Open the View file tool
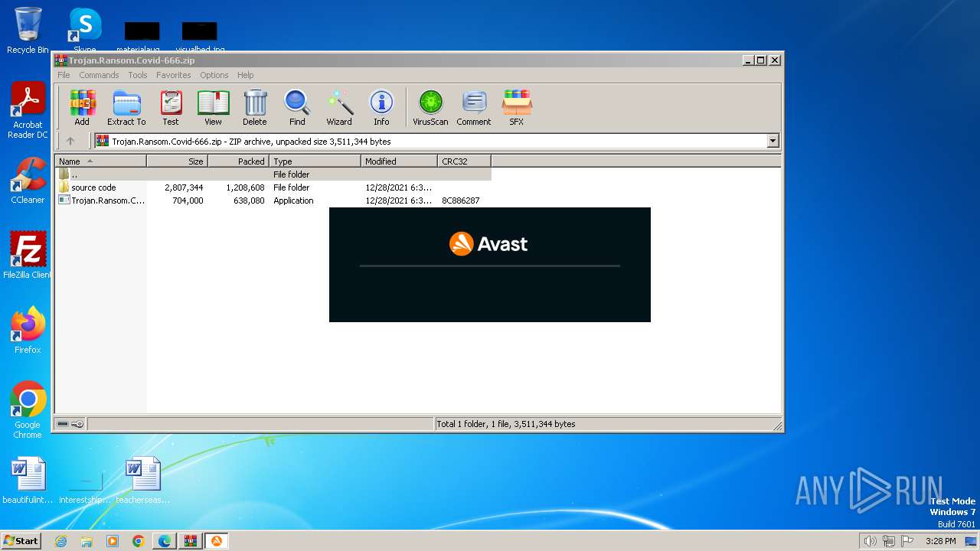980x551 pixels. pyautogui.click(x=213, y=107)
